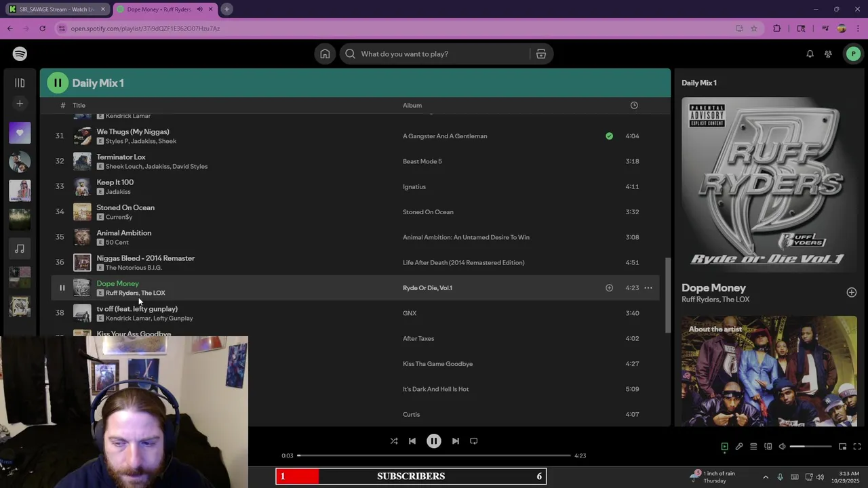Open the Windows volume tray icon
The image size is (868, 488).
point(820,476)
